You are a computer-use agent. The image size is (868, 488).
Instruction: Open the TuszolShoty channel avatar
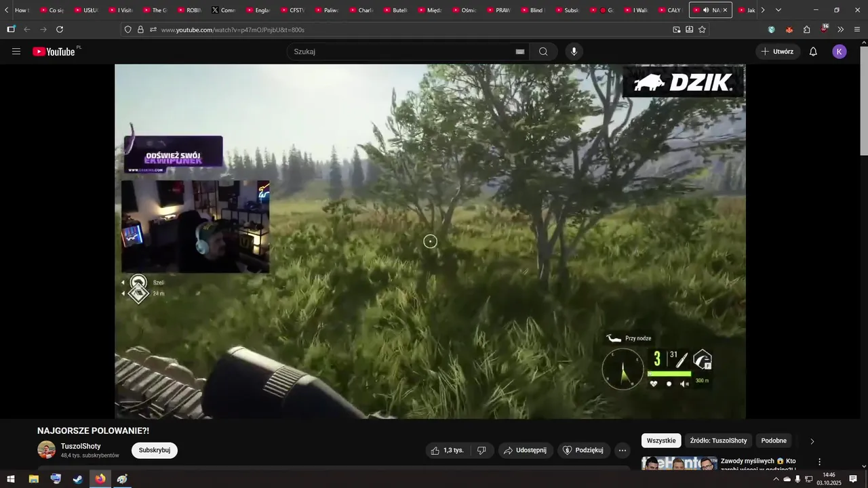click(46, 450)
